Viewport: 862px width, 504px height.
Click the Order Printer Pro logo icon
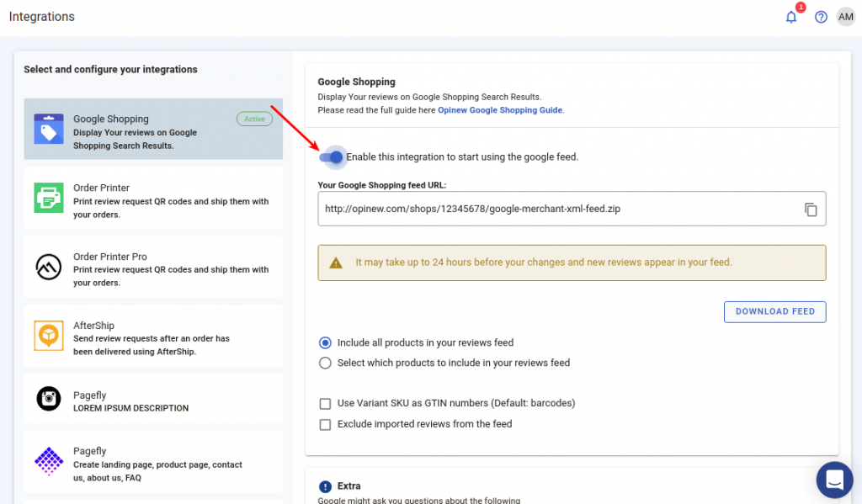pyautogui.click(x=49, y=267)
